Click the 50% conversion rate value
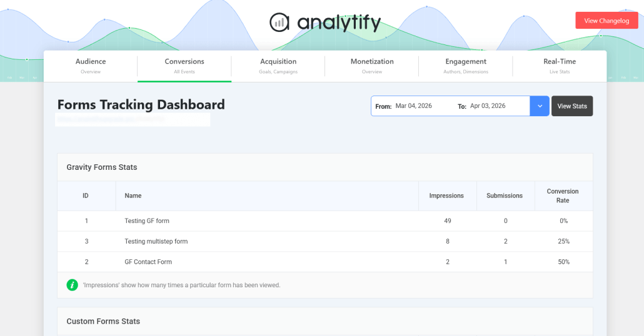 (x=563, y=262)
